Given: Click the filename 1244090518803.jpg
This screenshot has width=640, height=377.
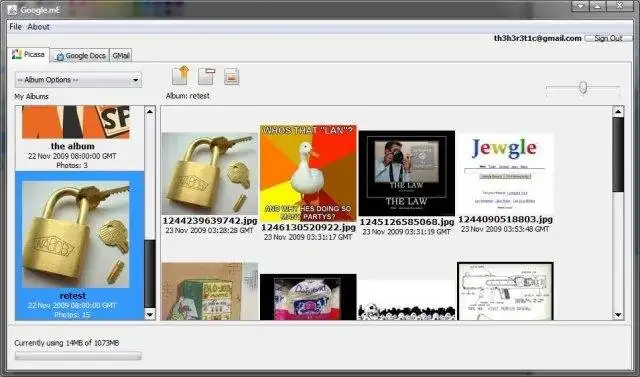Looking at the screenshot, I should pos(505,220).
